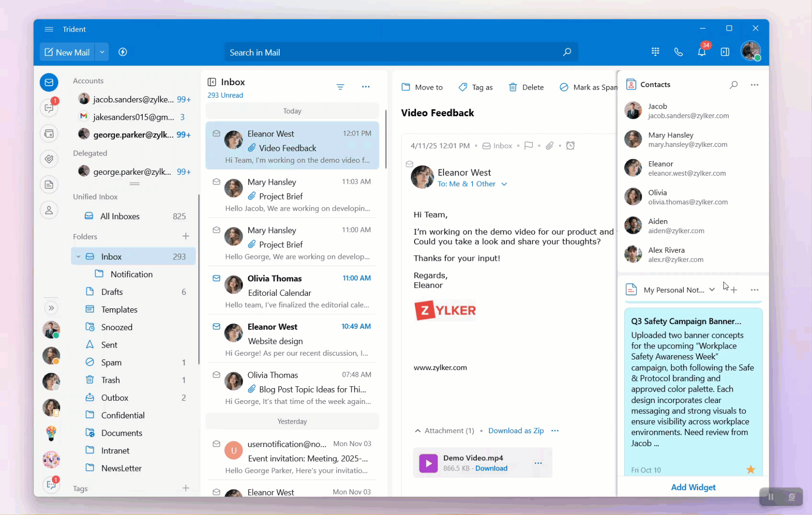812x515 pixels.
Task: Add a new folder with the Folders plus icon
Action: tap(186, 236)
